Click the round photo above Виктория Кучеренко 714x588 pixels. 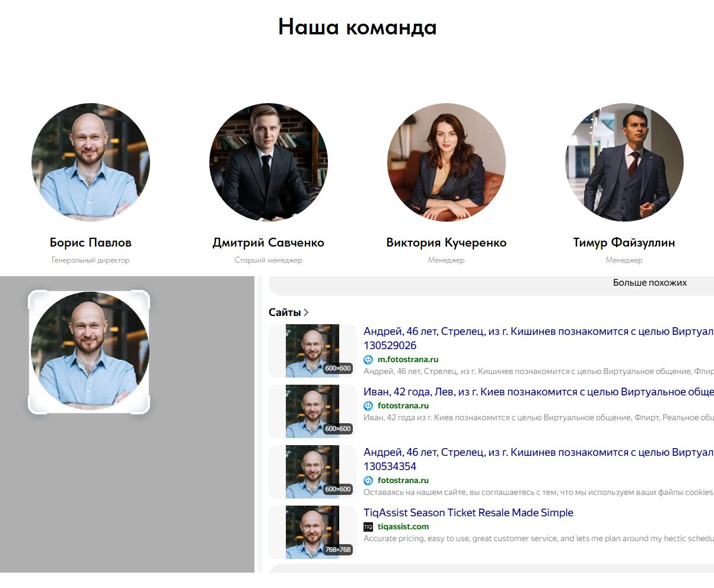[x=446, y=162]
